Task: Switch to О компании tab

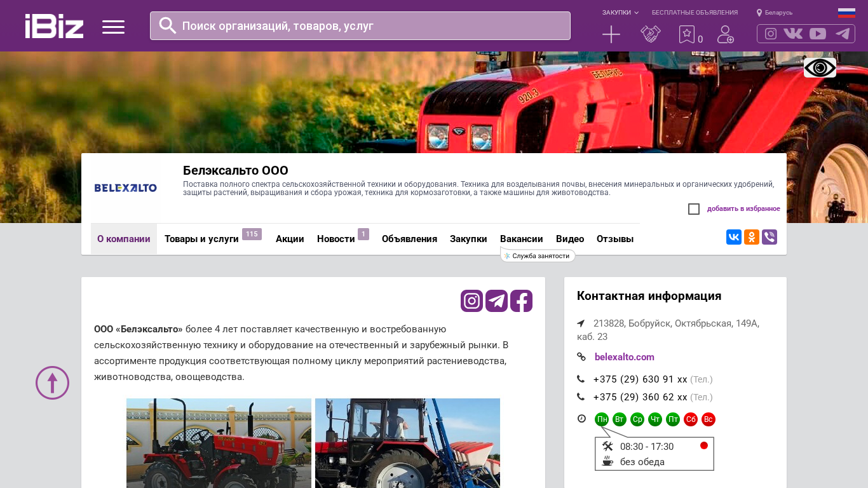Action: pyautogui.click(x=124, y=239)
